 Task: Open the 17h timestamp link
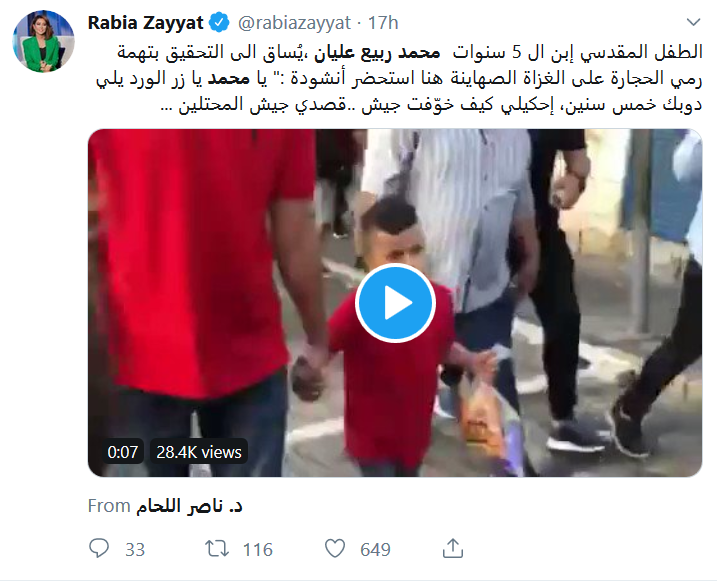383,23
